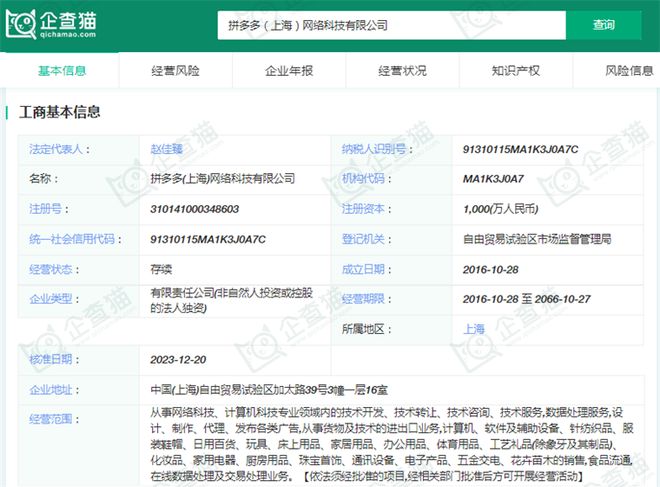This screenshot has height=487, width=660.
Task: Click the 注册号 label
Action: click(x=45, y=209)
